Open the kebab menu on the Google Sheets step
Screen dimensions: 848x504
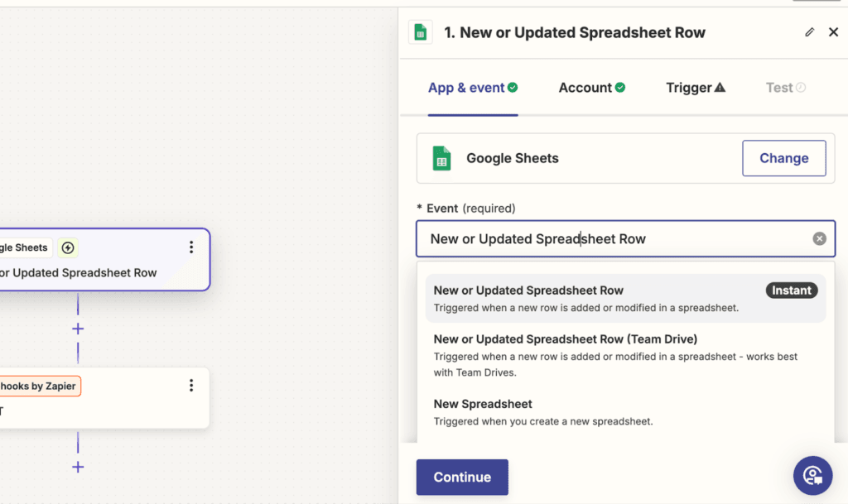191,247
